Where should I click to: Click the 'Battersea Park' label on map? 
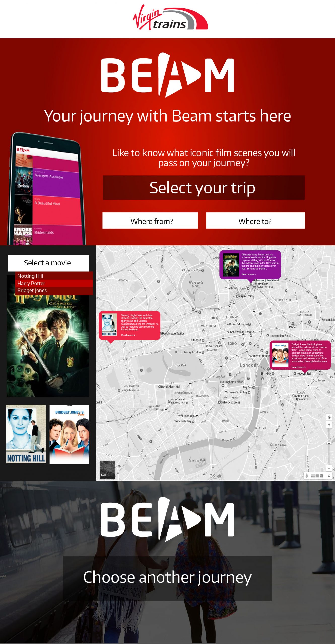[197, 460]
